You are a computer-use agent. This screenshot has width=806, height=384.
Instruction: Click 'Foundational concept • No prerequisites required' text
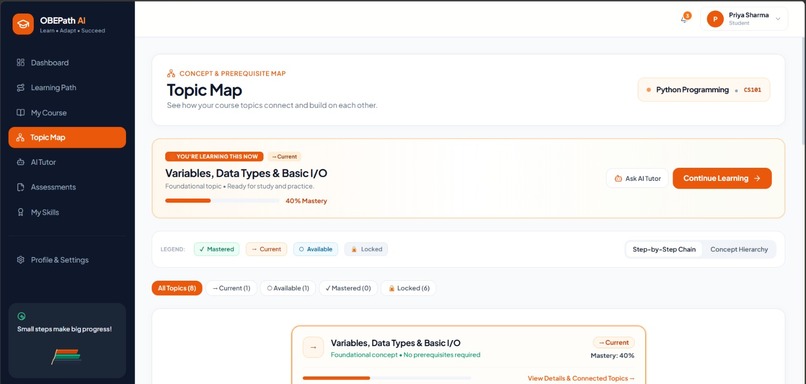point(405,355)
